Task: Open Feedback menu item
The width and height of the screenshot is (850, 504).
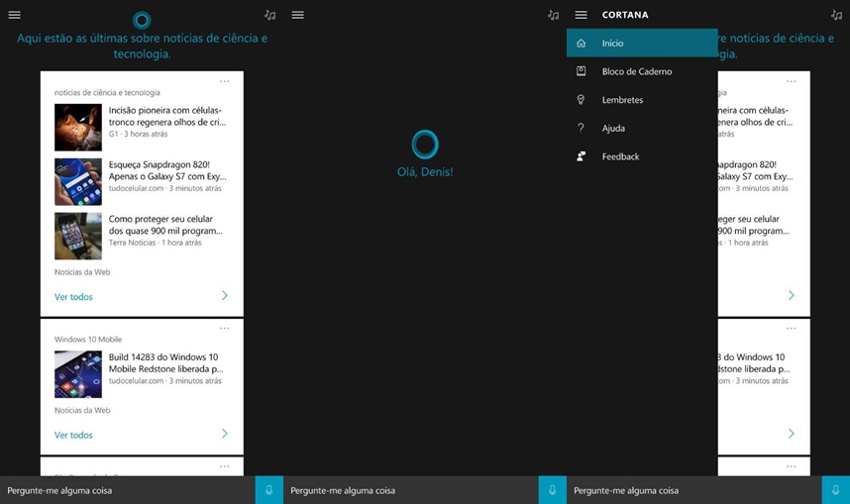Action: (642, 156)
